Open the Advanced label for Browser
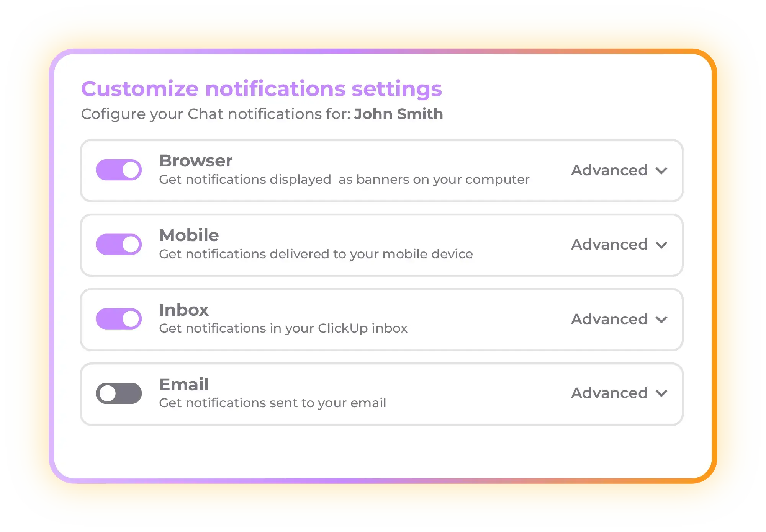766x532 pixels. tap(609, 170)
